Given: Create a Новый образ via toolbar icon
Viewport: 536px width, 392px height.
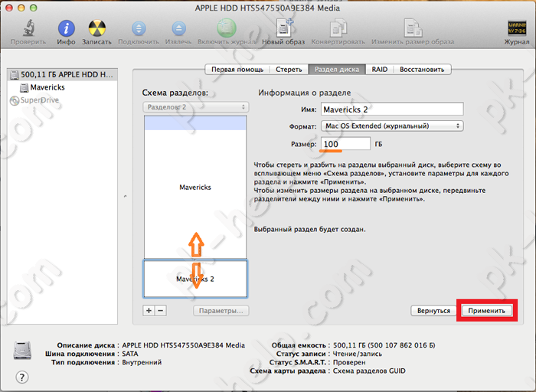Looking at the screenshot, I should point(284,28).
